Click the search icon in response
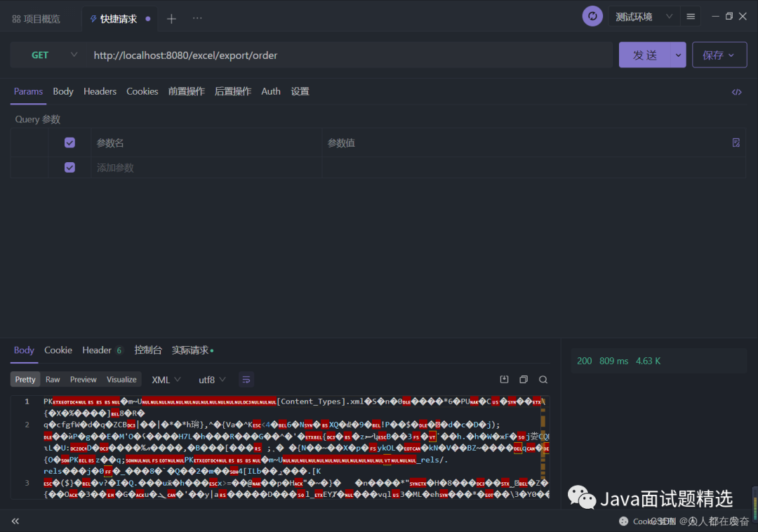 click(543, 380)
